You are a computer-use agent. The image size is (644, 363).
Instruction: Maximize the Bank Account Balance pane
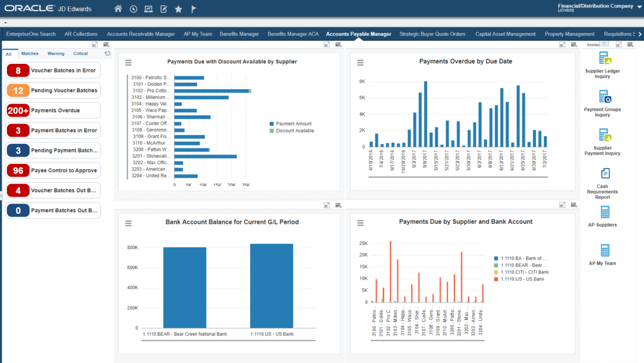pos(326,205)
